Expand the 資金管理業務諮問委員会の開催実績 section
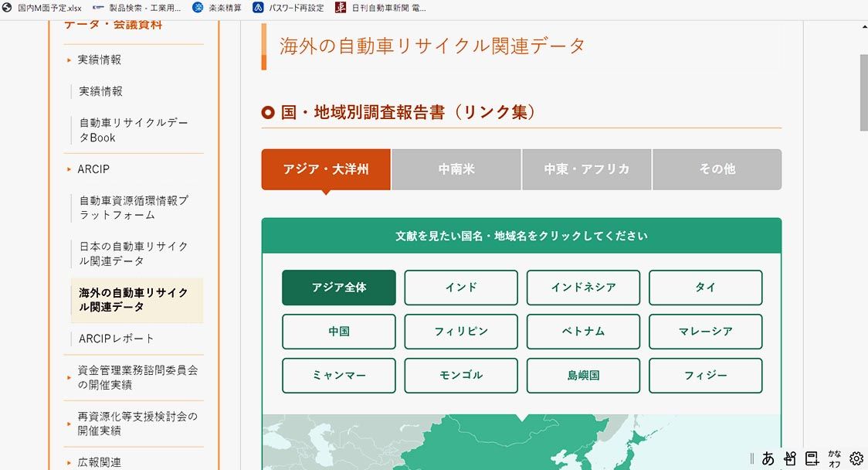 (137, 377)
